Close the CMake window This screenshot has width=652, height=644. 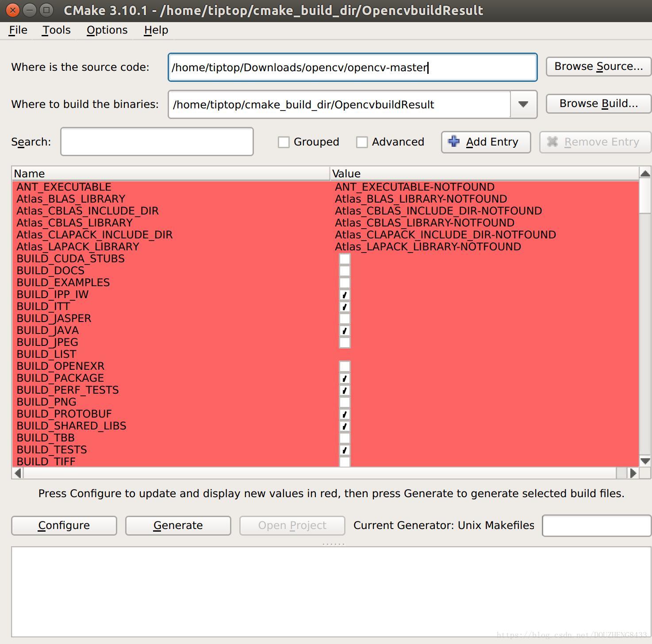pos(13,10)
